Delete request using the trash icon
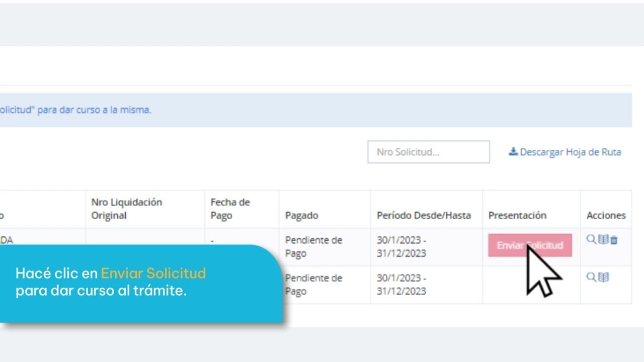This screenshot has height=362, width=644. (x=614, y=240)
